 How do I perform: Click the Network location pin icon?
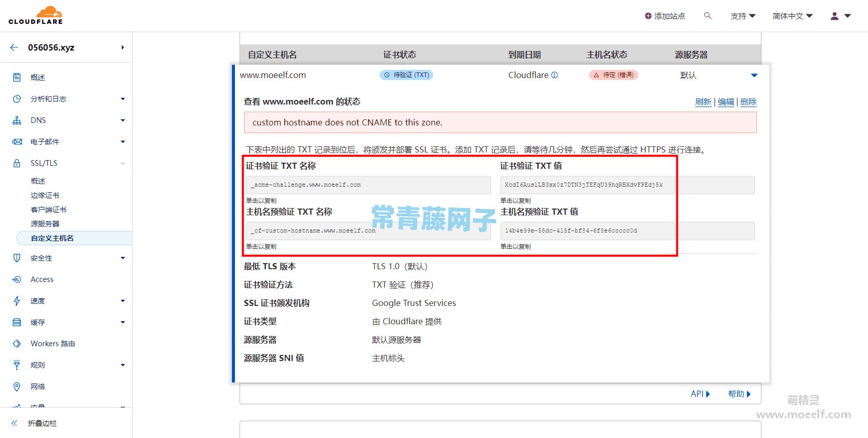(17, 387)
